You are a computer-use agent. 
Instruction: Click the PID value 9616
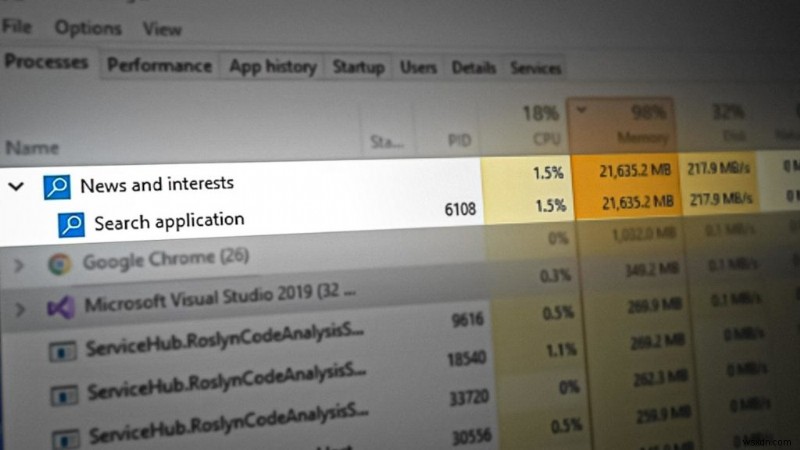point(467,320)
